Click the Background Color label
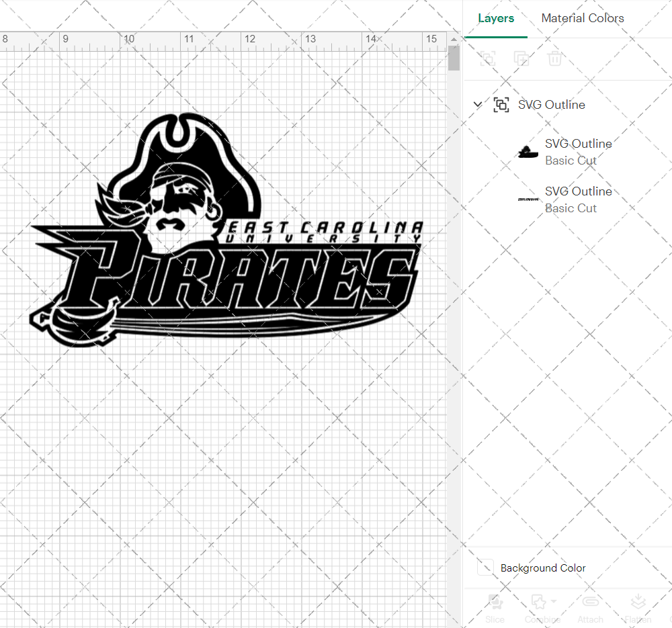The height and width of the screenshot is (628, 672). pyautogui.click(x=542, y=568)
